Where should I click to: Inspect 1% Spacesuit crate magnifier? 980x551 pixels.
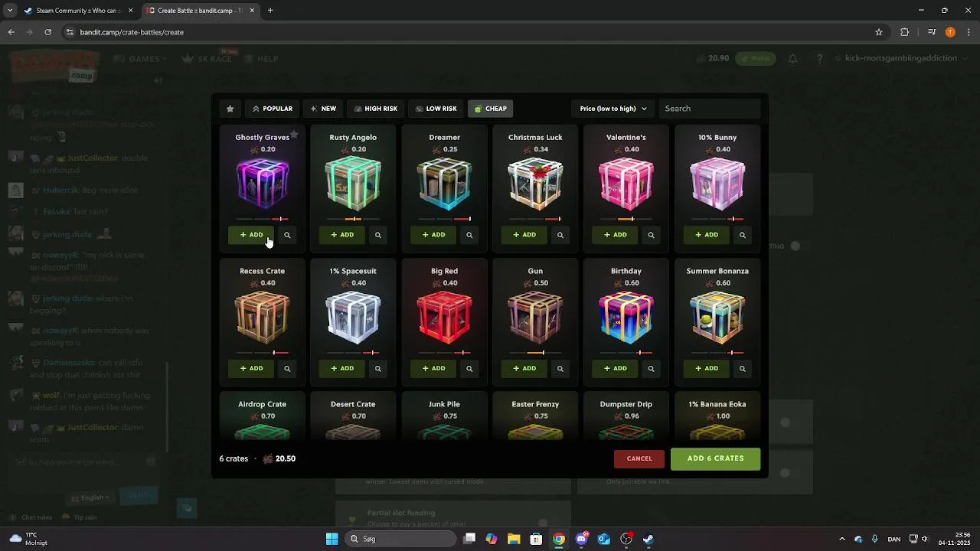tap(378, 368)
